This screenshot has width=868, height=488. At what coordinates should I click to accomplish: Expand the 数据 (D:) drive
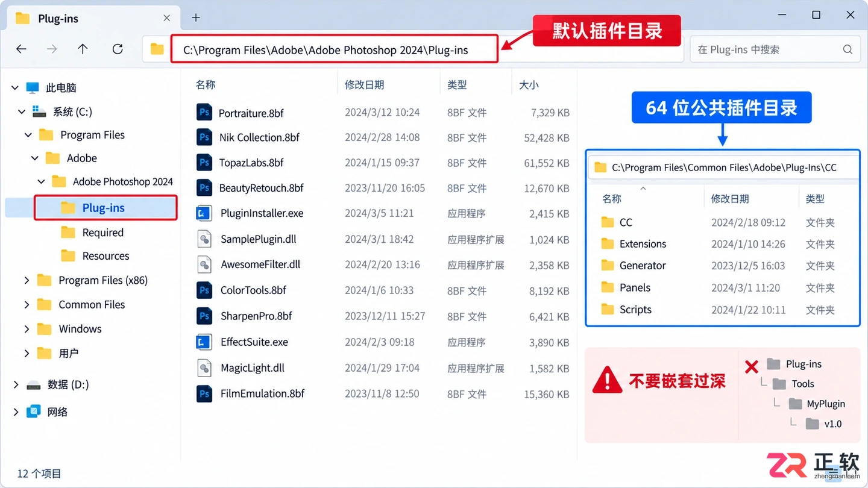(16, 384)
